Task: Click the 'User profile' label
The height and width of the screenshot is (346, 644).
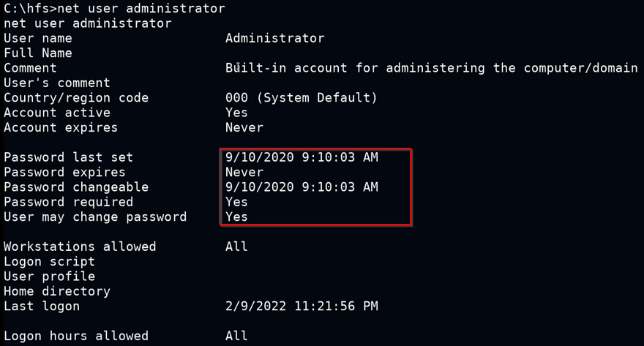Action: click(49, 277)
